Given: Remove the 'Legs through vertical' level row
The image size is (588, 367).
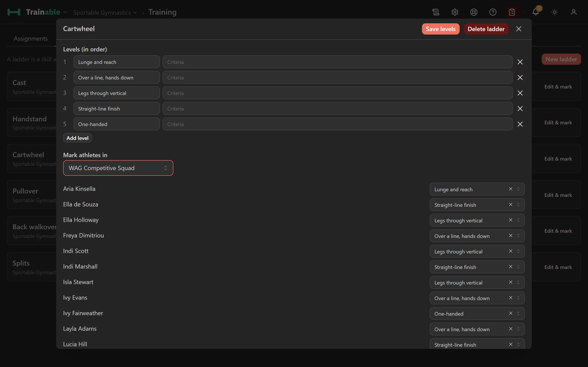Looking at the screenshot, I should [520, 93].
